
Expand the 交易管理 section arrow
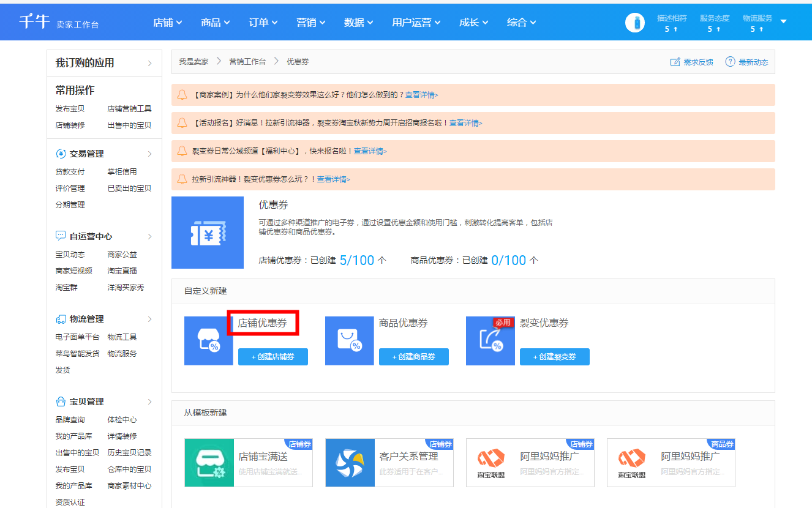149,154
